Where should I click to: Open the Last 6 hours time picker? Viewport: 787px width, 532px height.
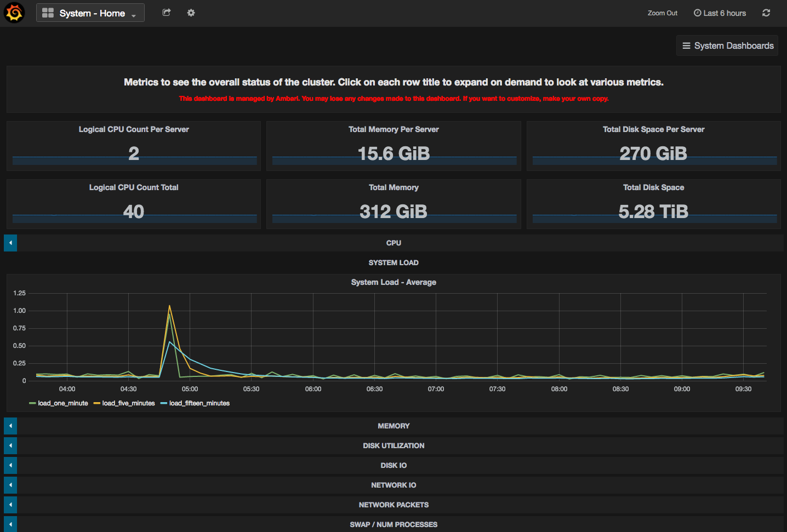point(720,13)
